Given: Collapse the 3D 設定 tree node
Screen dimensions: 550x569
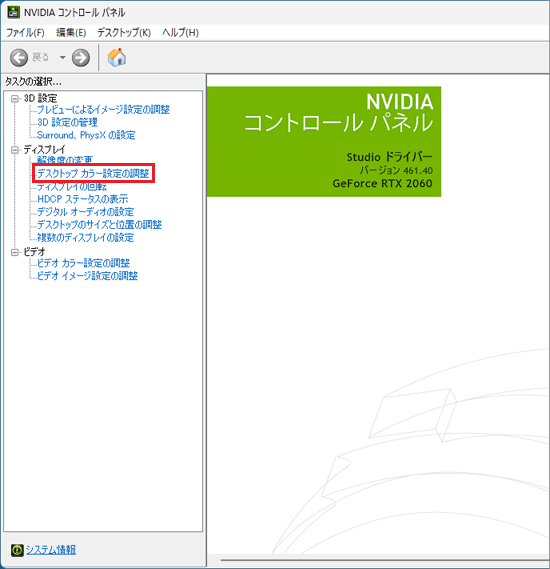Looking at the screenshot, I should pyautogui.click(x=15, y=99).
